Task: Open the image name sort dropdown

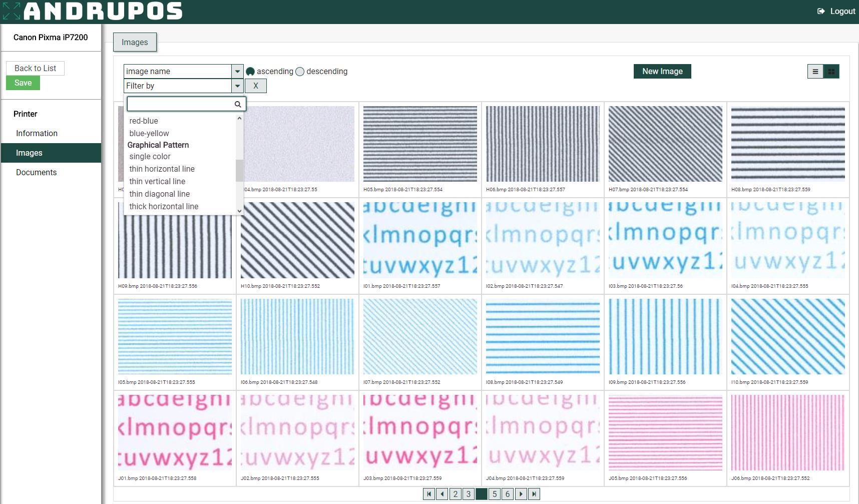Action: [x=237, y=72]
